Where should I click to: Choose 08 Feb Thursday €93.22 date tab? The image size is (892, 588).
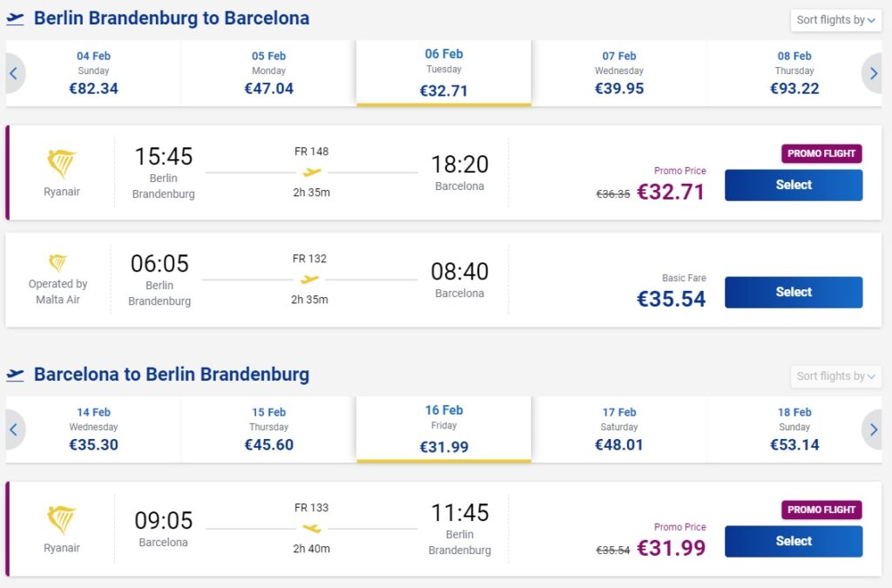click(794, 73)
